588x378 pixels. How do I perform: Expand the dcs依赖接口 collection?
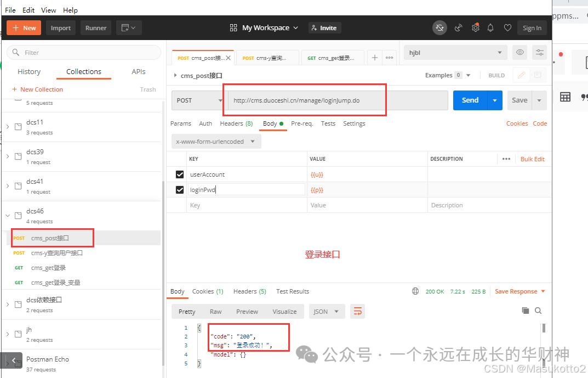click(8, 304)
